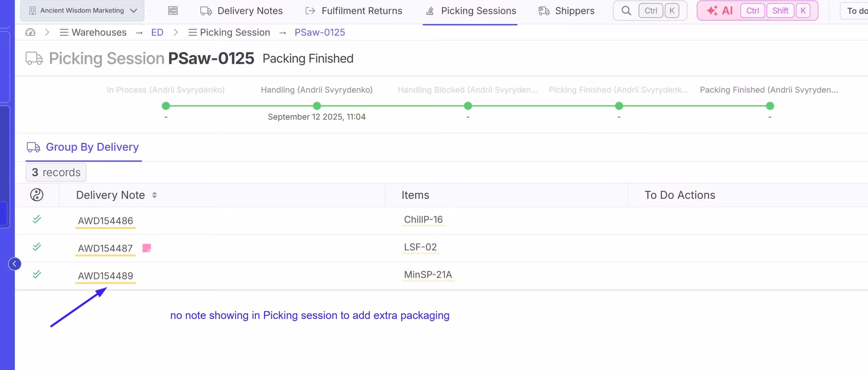The width and height of the screenshot is (868, 370).
Task: Click the ED warehouse breadcrumb link
Action: pos(157,32)
